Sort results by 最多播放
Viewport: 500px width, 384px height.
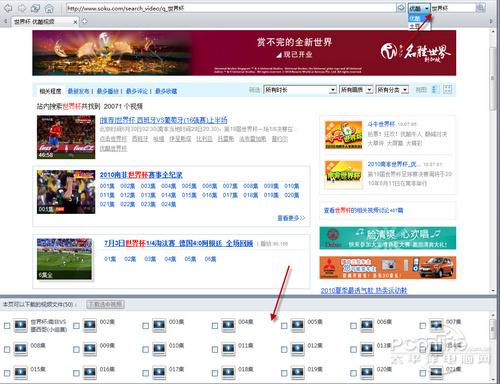tap(108, 91)
